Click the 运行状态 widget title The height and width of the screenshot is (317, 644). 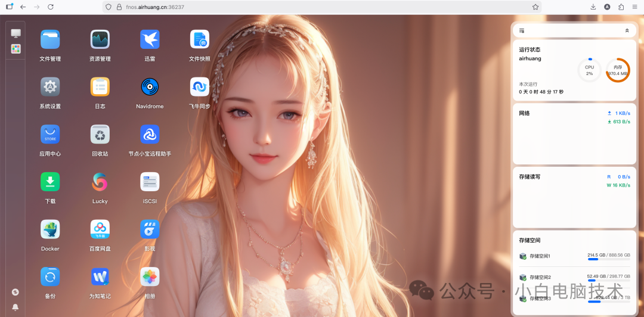(x=530, y=49)
